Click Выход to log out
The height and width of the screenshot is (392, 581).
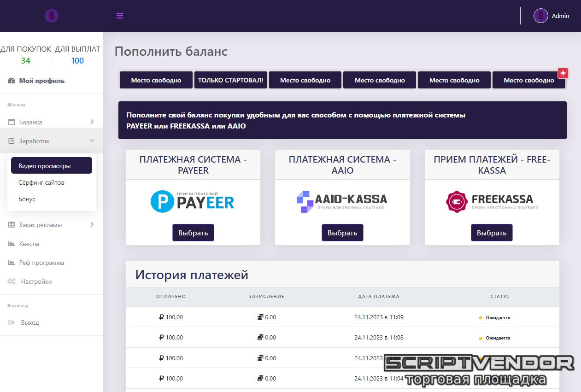tap(30, 322)
